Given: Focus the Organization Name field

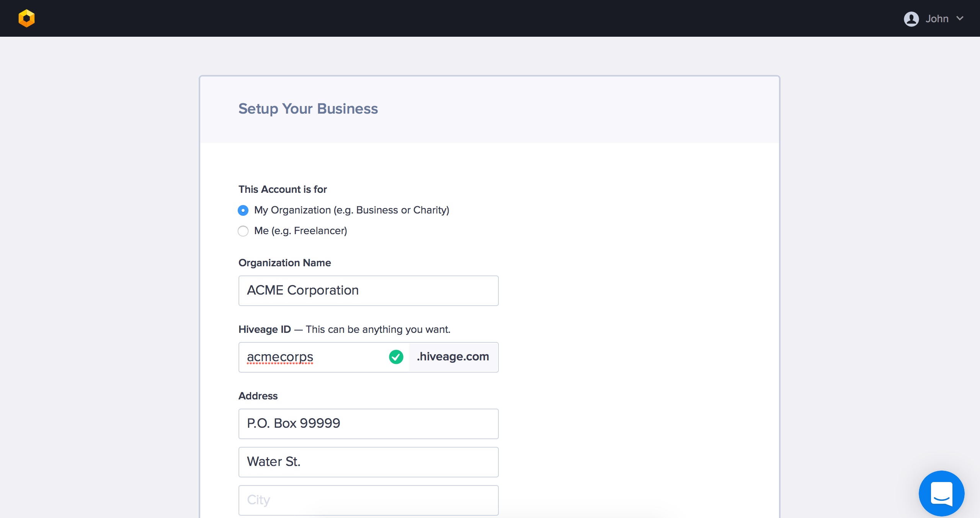Looking at the screenshot, I should 368,291.
